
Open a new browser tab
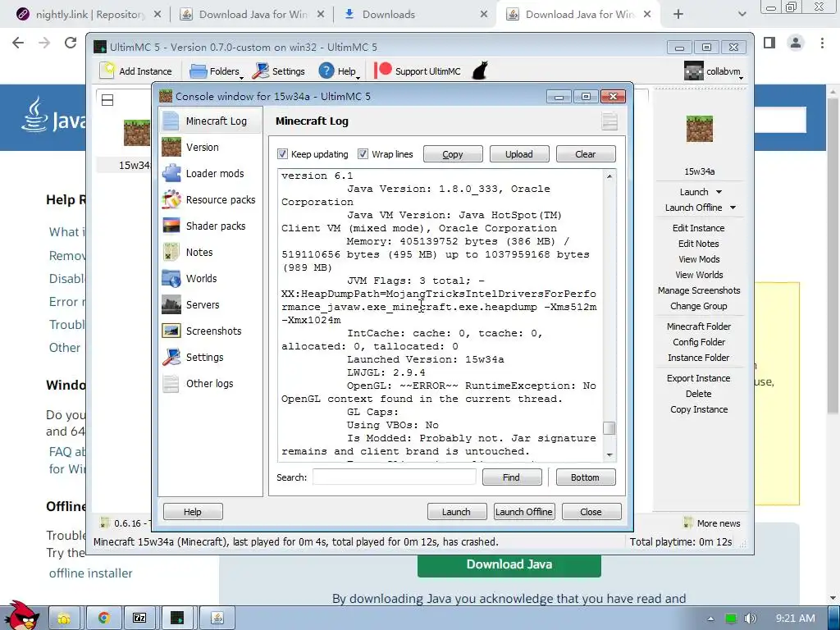click(678, 15)
